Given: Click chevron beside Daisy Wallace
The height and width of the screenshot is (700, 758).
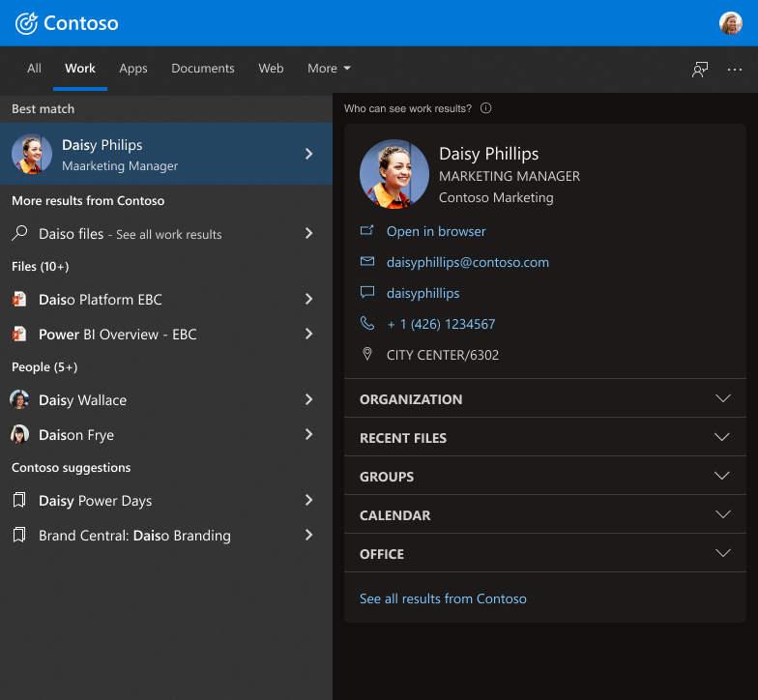Looking at the screenshot, I should 309,399.
